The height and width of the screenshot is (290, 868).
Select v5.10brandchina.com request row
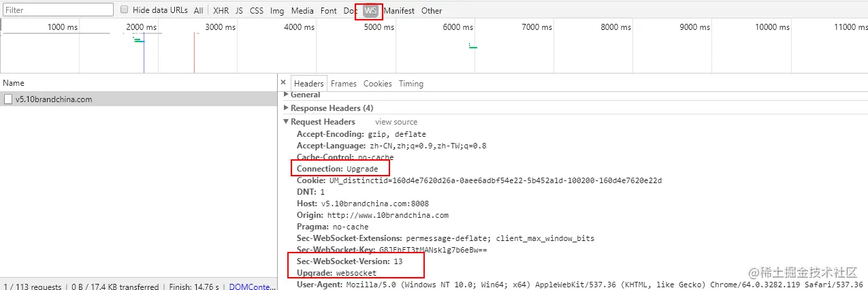pos(138,99)
